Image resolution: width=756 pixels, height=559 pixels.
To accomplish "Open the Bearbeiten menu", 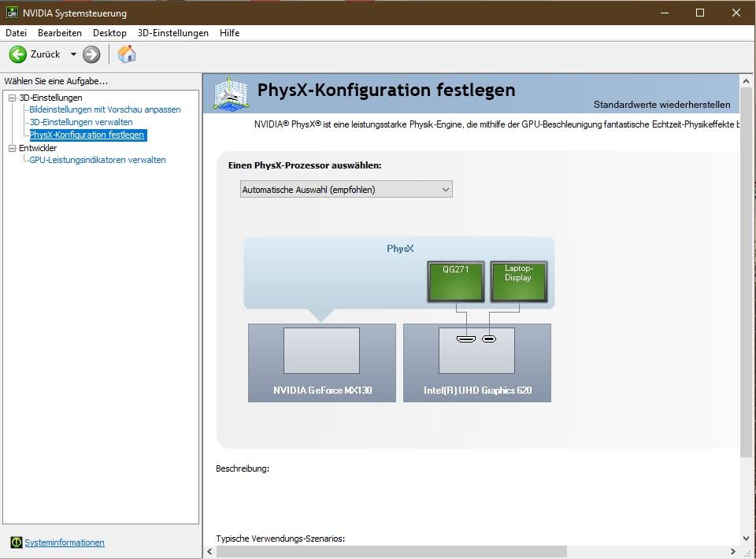I will (60, 33).
